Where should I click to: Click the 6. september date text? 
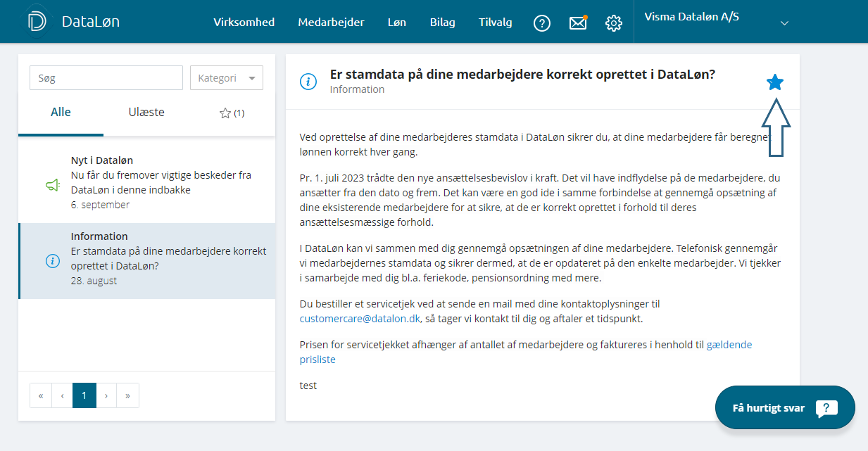100,205
